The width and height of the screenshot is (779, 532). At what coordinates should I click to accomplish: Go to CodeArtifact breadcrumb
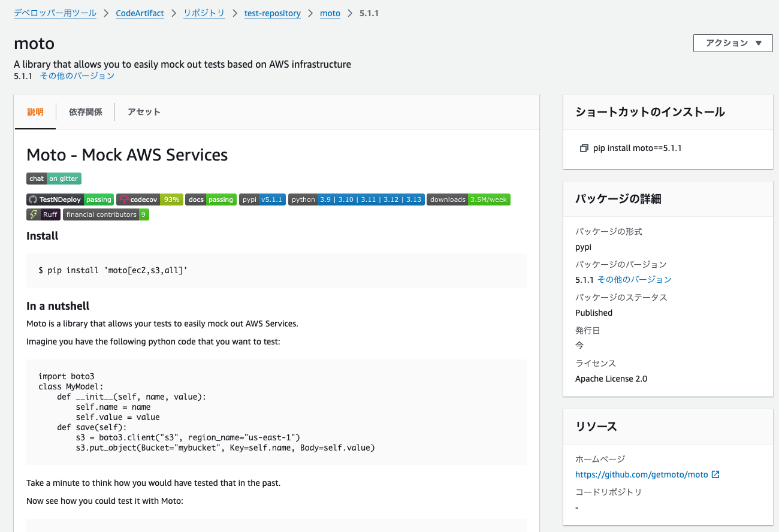coord(140,13)
